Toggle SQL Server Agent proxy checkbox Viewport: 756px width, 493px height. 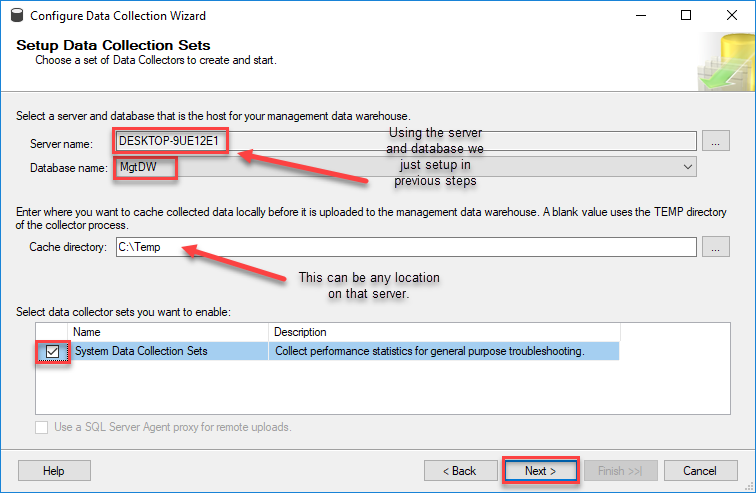(41, 427)
